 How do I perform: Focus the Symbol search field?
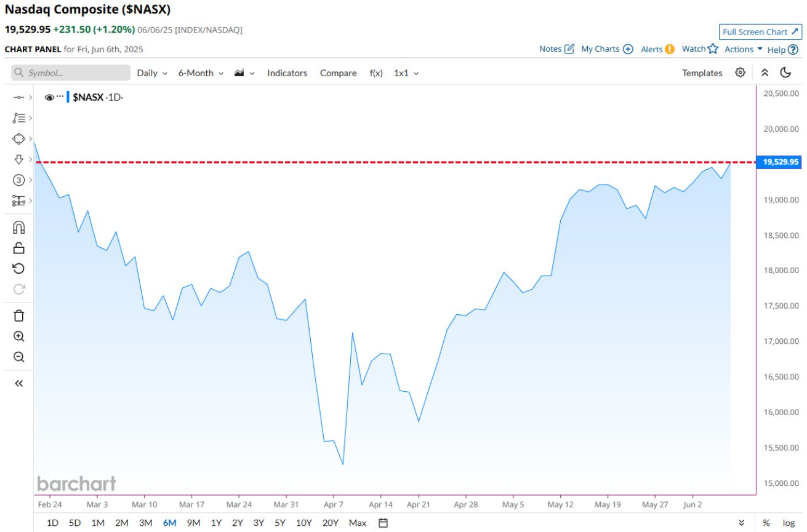coord(71,73)
